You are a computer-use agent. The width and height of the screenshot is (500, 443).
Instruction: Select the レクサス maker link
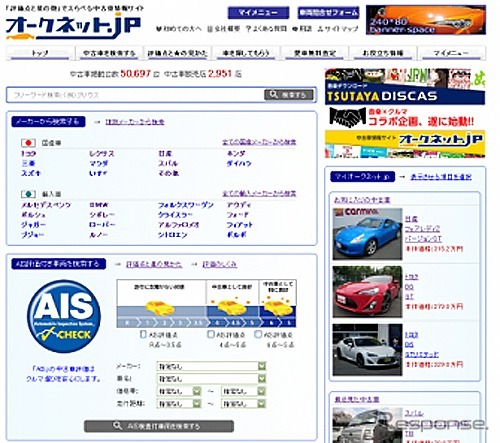tap(102, 154)
